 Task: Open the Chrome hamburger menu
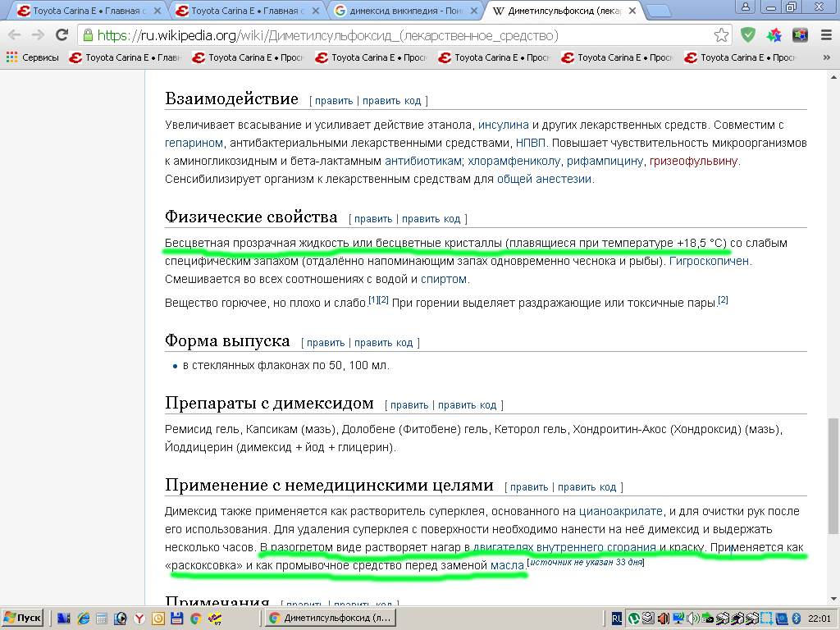point(825,35)
